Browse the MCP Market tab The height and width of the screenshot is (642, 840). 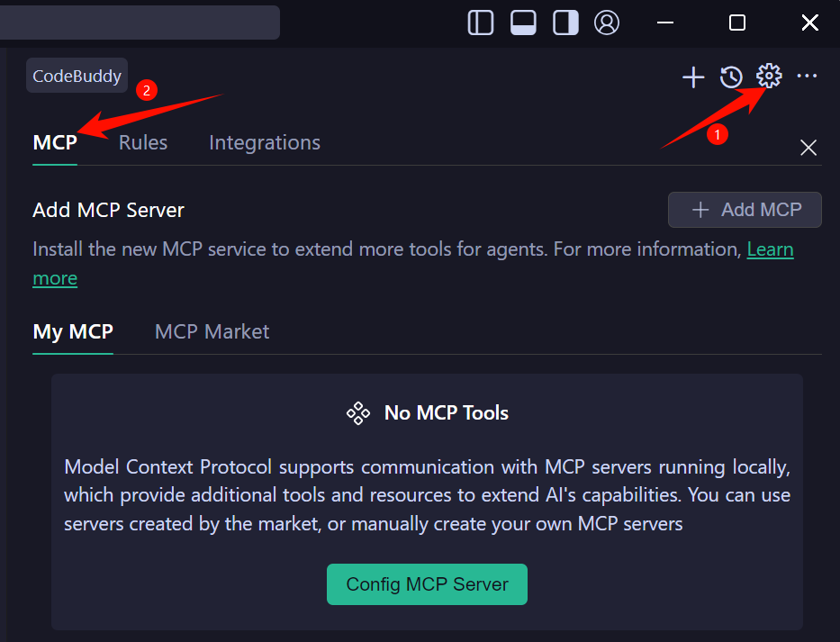(x=212, y=331)
